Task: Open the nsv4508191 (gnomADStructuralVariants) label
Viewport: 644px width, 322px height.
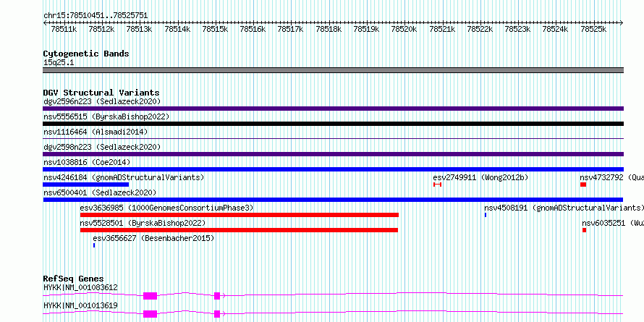Action: [x=564, y=208]
